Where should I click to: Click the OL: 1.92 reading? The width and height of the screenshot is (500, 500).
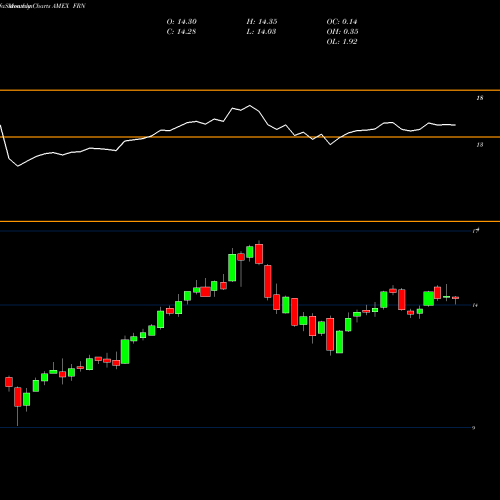[x=342, y=42]
